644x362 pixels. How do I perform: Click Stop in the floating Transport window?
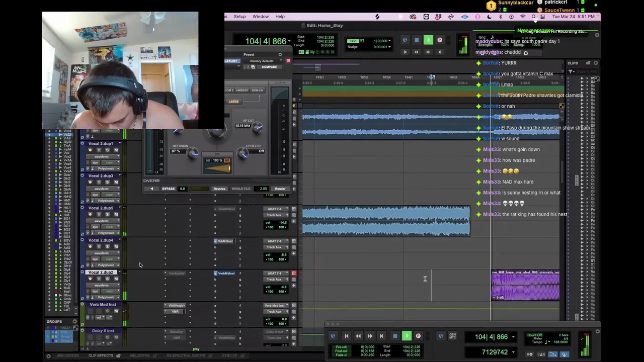395,336
